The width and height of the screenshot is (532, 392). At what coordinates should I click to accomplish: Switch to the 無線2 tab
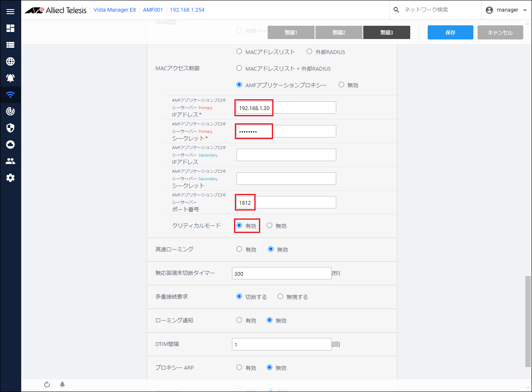(339, 32)
